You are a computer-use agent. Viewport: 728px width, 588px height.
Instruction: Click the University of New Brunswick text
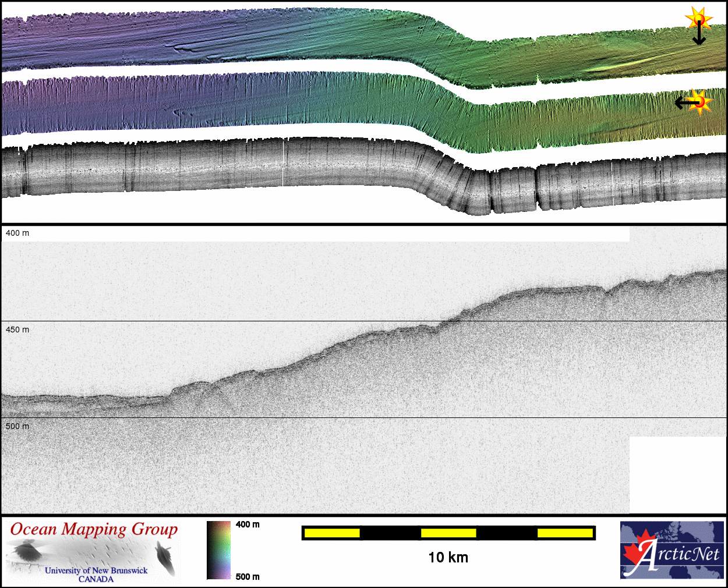(x=96, y=571)
